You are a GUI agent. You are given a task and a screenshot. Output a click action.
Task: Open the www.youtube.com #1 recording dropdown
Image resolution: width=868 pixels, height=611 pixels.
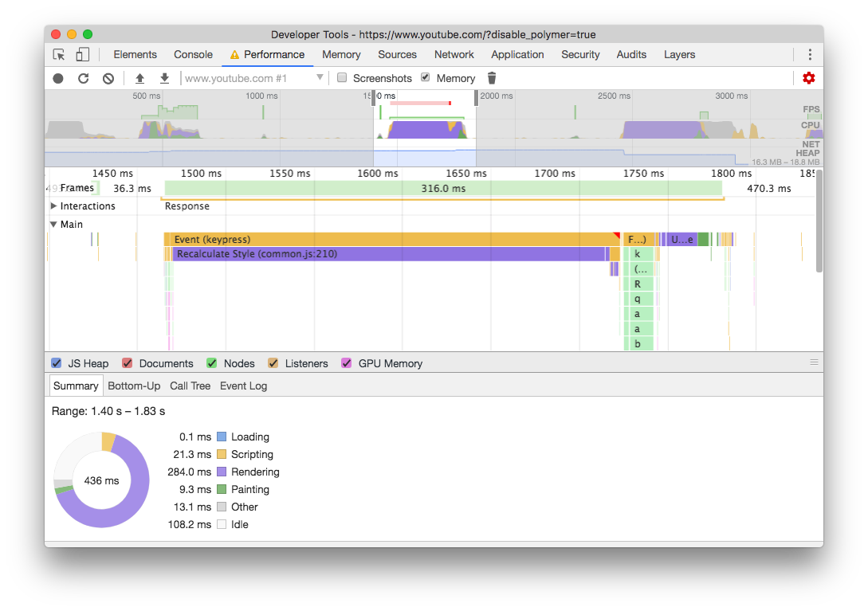pos(253,78)
